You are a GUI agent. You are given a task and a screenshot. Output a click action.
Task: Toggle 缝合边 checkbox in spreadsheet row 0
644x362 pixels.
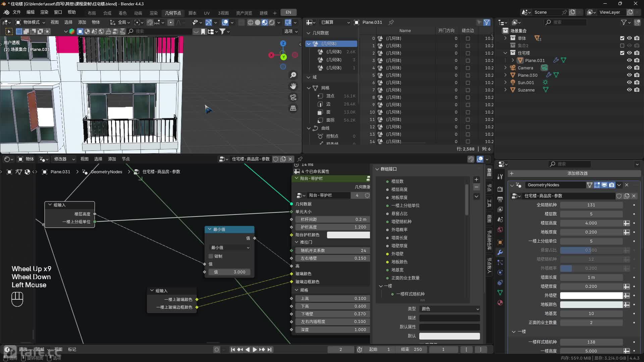pyautogui.click(x=468, y=38)
